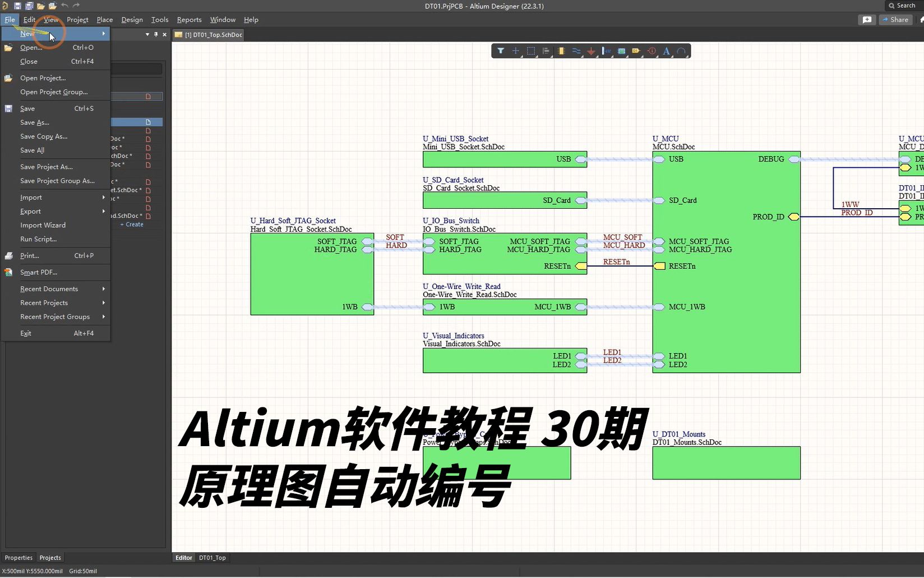
Task: Open the notifications message icon
Action: [867, 20]
